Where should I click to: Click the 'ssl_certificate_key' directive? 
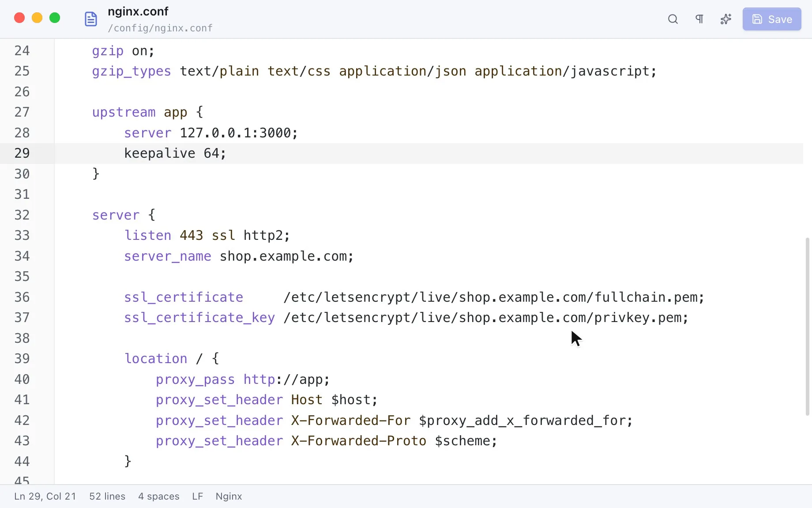coord(199,318)
